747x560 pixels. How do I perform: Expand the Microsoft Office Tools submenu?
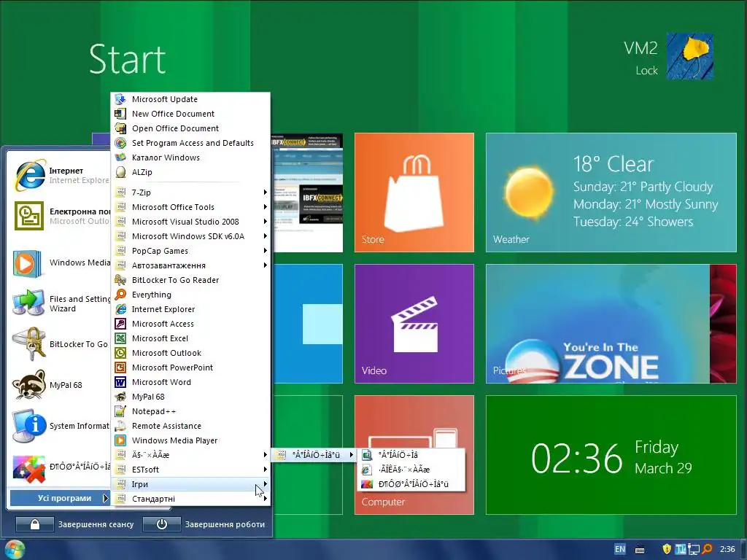pyautogui.click(x=190, y=207)
